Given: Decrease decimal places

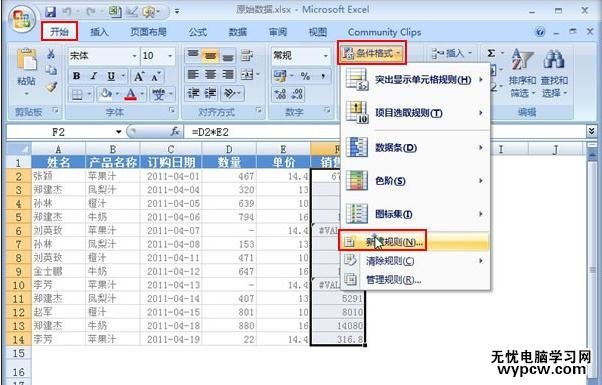Looking at the screenshot, I should [x=297, y=94].
